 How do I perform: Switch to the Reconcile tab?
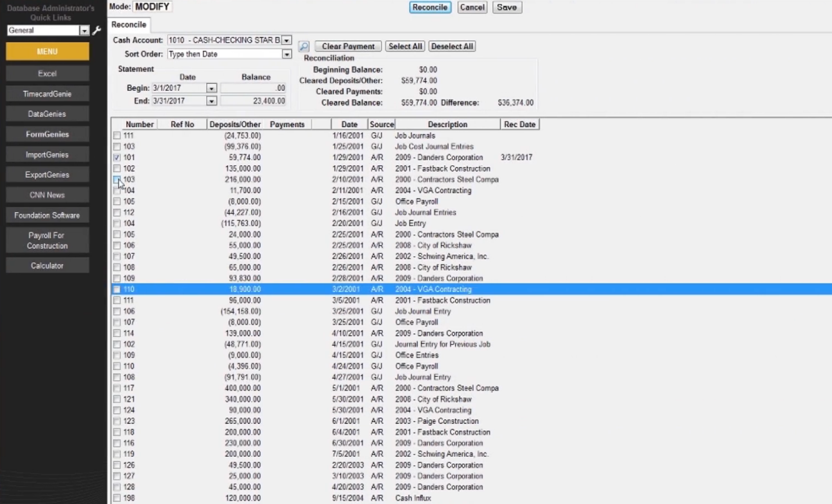(x=129, y=25)
